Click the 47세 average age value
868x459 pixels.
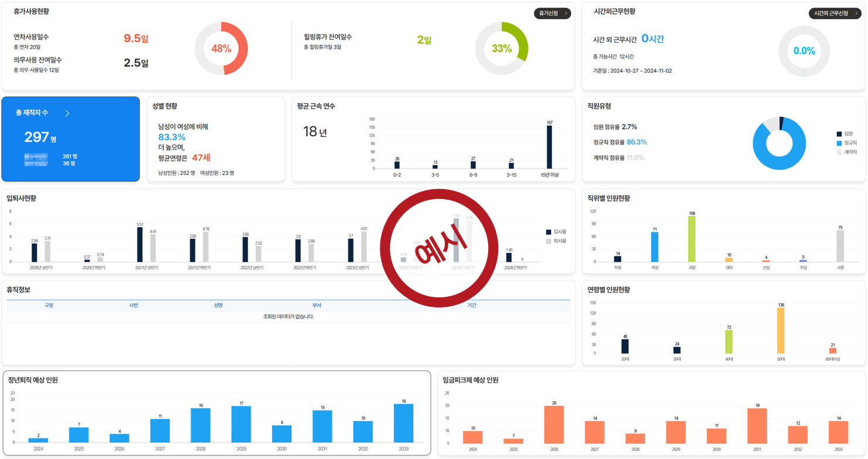click(201, 157)
